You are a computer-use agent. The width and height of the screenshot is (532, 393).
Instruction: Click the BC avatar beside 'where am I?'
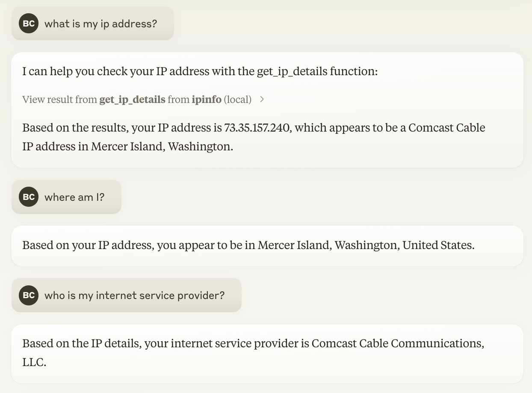click(x=28, y=197)
